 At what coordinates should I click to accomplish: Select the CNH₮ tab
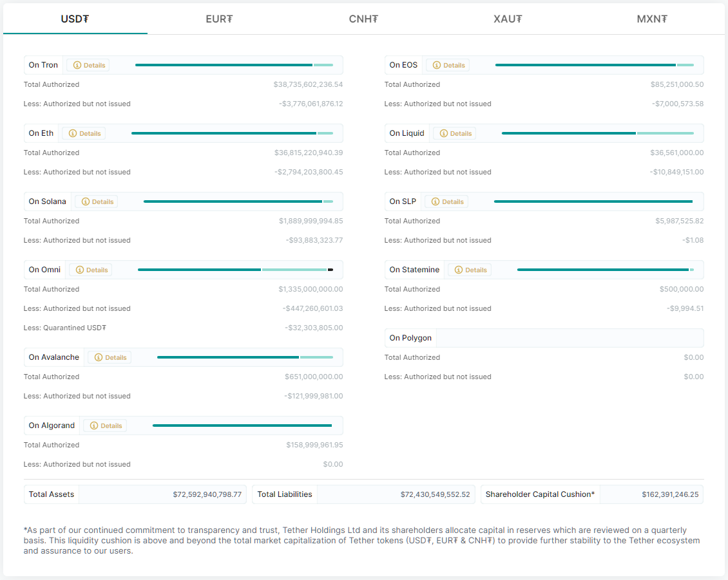point(363,19)
